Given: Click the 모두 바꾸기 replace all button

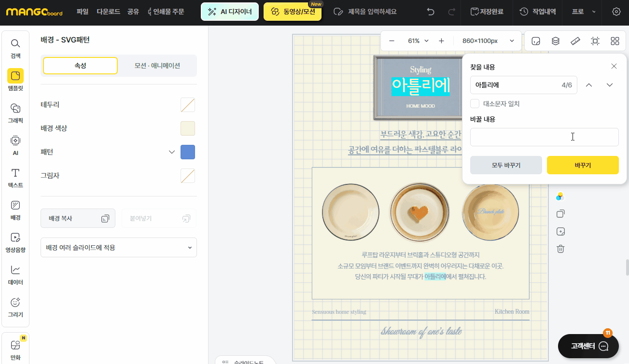Looking at the screenshot, I should pos(506,165).
